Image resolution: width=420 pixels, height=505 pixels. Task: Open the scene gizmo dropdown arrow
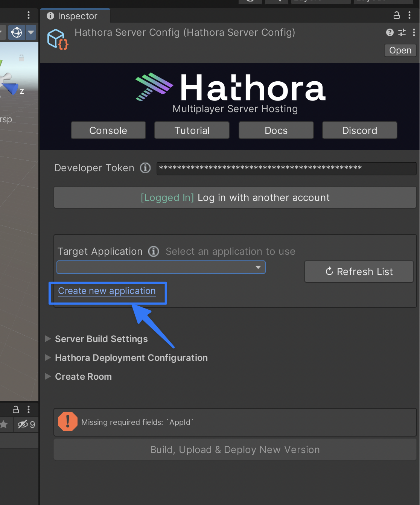pos(31,32)
